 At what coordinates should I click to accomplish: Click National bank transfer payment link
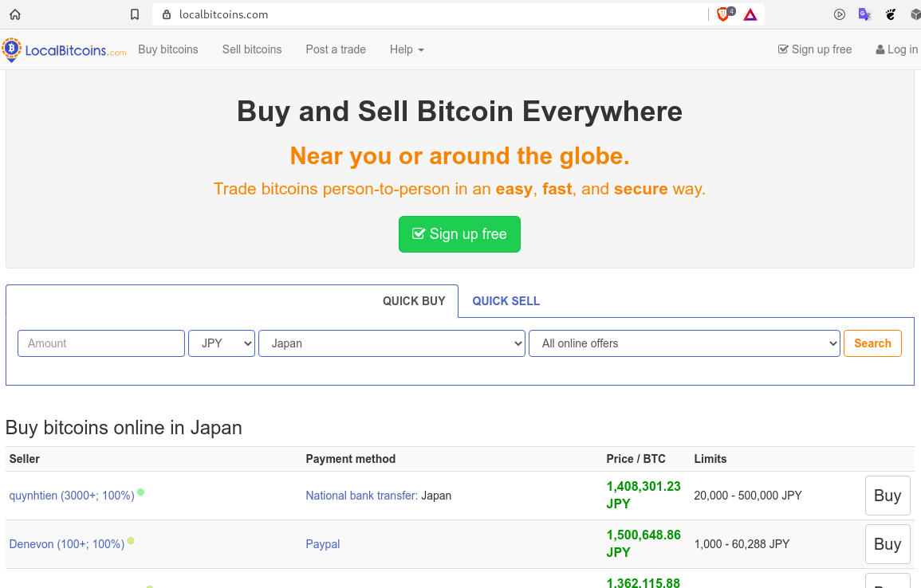tap(361, 496)
